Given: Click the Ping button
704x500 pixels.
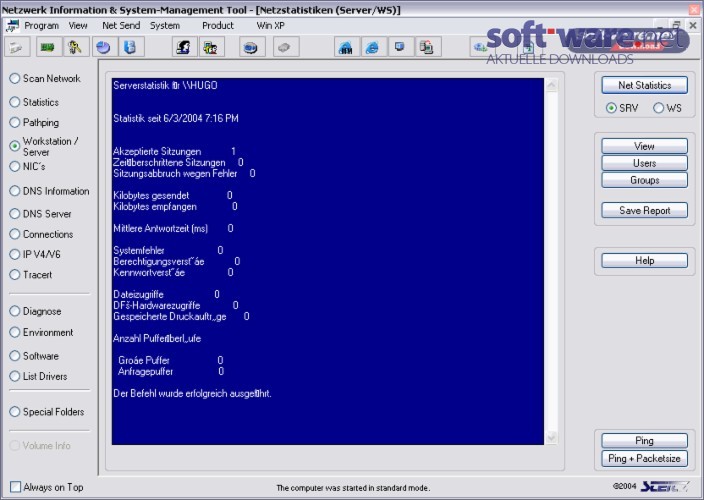Looking at the screenshot, I should (644, 441).
